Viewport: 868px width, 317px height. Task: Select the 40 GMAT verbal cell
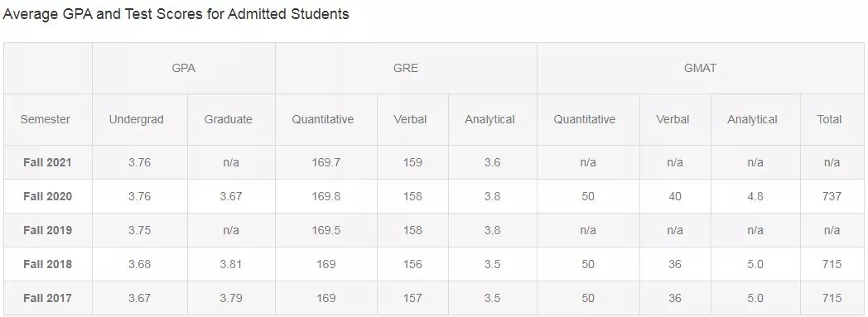[675, 196]
